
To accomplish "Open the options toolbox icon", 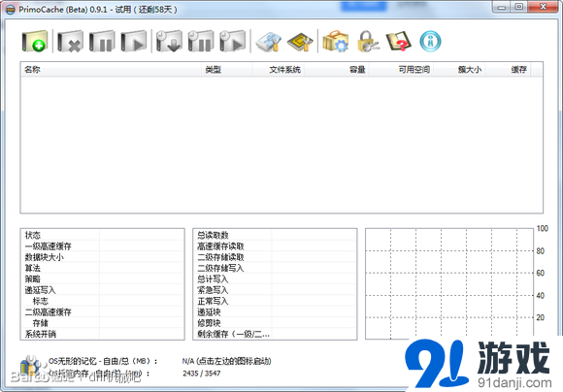I will [x=336, y=42].
